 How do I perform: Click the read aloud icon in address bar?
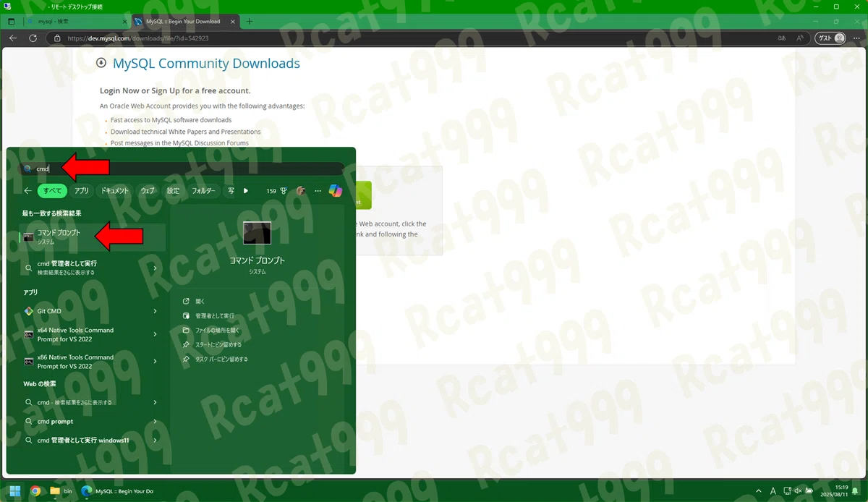[800, 38]
